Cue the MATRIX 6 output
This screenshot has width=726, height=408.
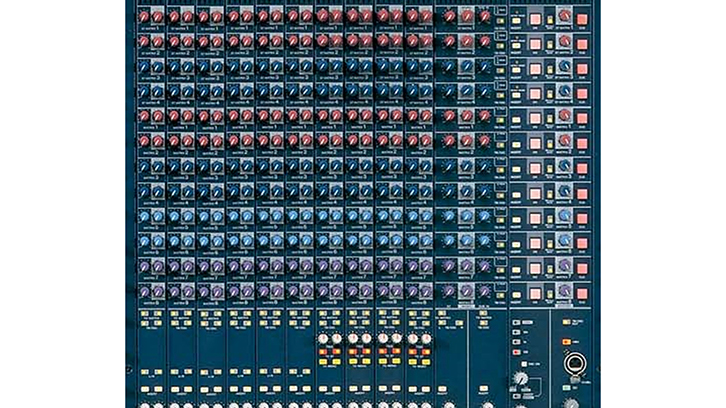click(x=582, y=244)
